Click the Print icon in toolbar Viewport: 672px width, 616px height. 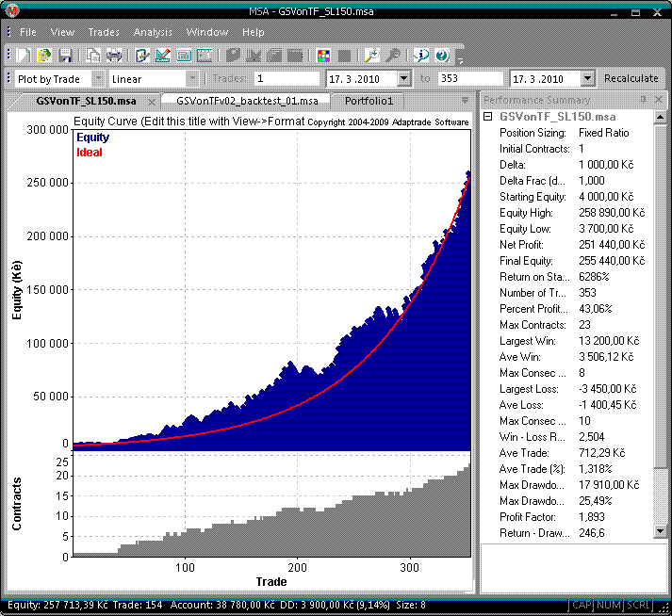point(114,56)
